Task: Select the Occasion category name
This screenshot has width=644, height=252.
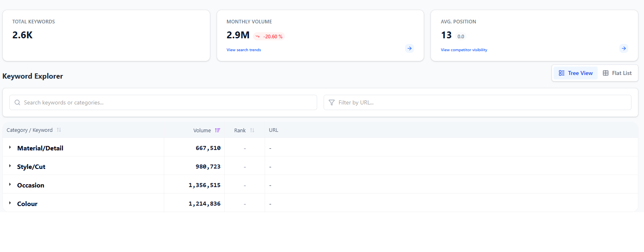Action: coord(31,185)
